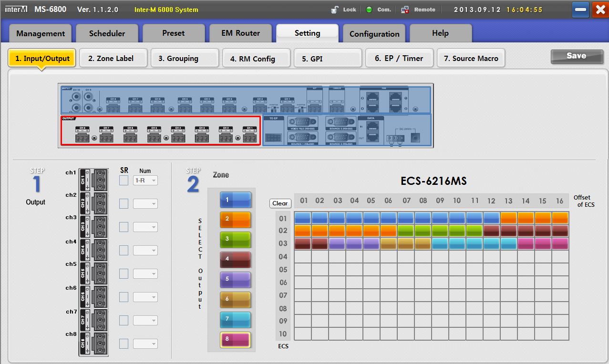Image resolution: width=609 pixels, height=364 pixels.
Task: Go to 3. Grouping sub-tab
Action: (185, 58)
